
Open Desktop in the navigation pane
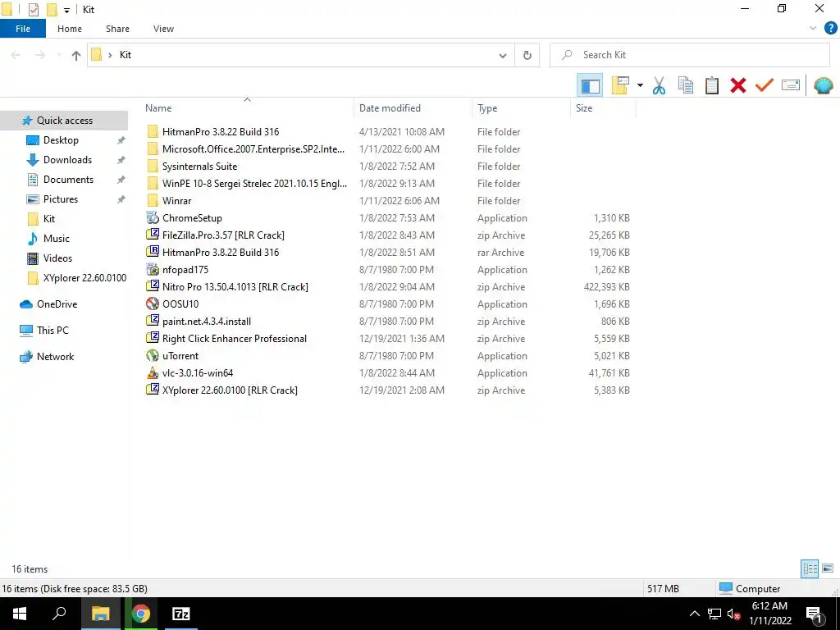61,140
